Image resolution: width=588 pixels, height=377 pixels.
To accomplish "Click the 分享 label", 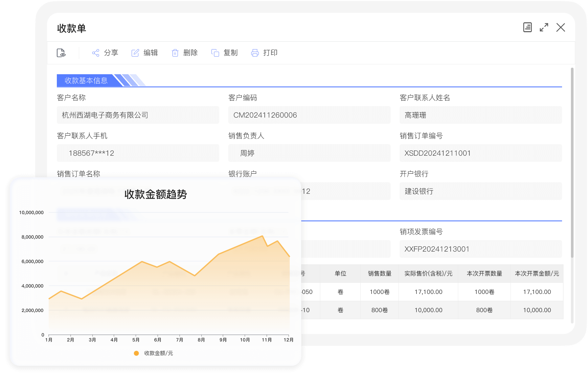I will point(111,53).
